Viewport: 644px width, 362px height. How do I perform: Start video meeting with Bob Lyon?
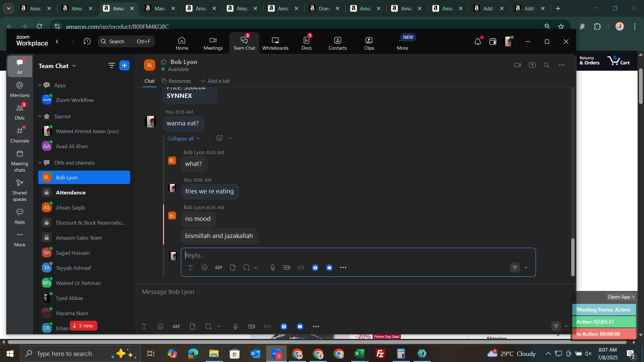518,65
